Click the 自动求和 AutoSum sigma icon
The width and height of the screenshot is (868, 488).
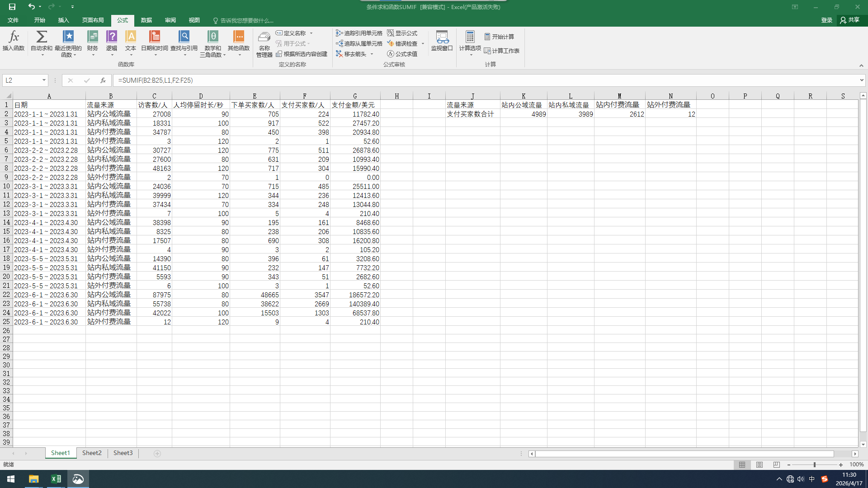pyautogui.click(x=42, y=37)
